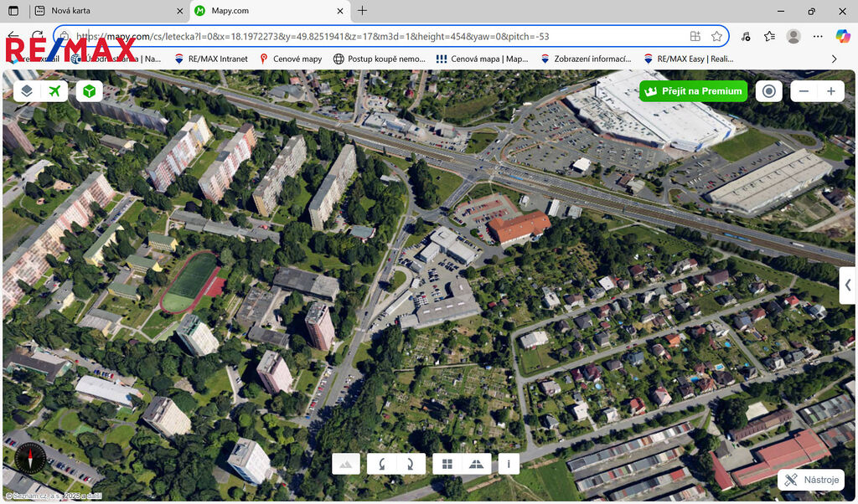Screen dimensions: 858x504
Task: Add this page to favorites star
Action: 716,37
